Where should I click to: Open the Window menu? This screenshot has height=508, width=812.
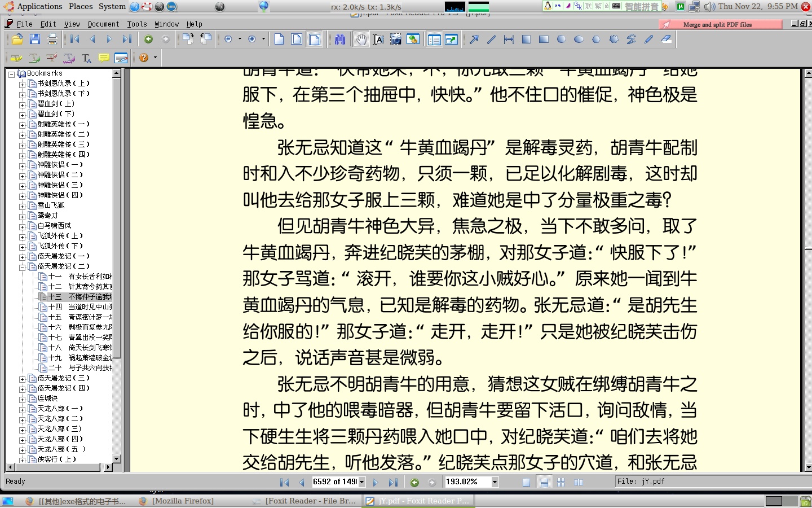tap(166, 24)
